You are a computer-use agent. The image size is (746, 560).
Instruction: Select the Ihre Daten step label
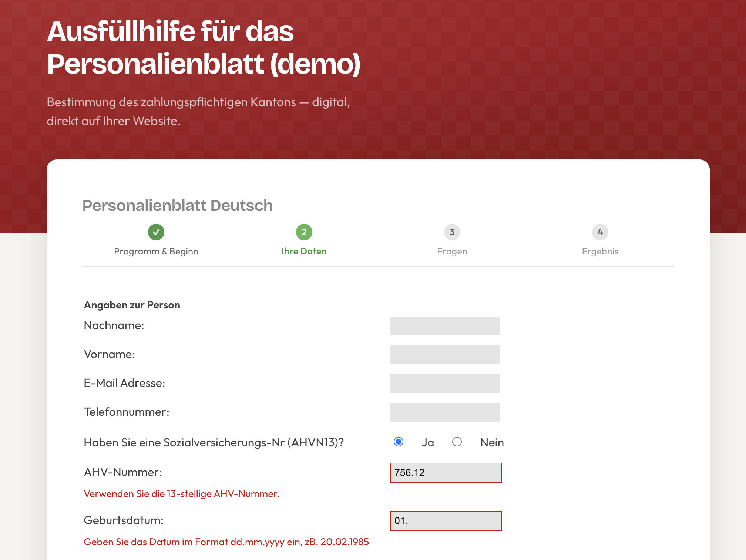tap(304, 252)
